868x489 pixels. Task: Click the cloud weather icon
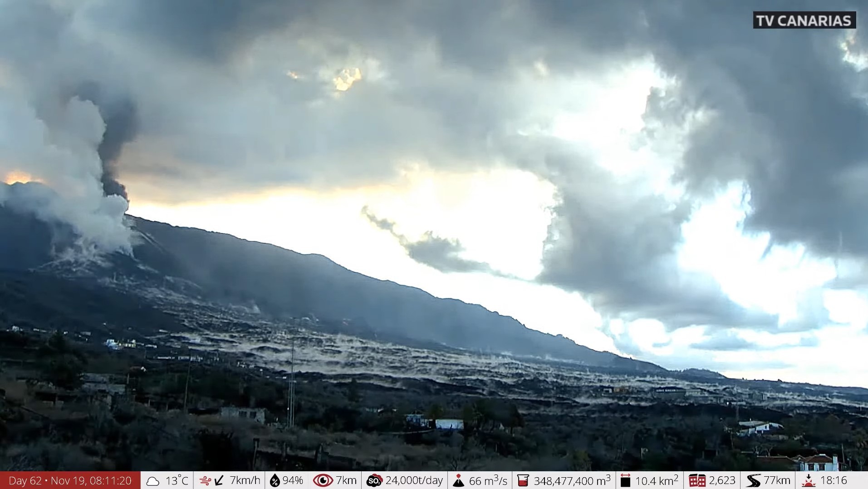pyautogui.click(x=153, y=481)
